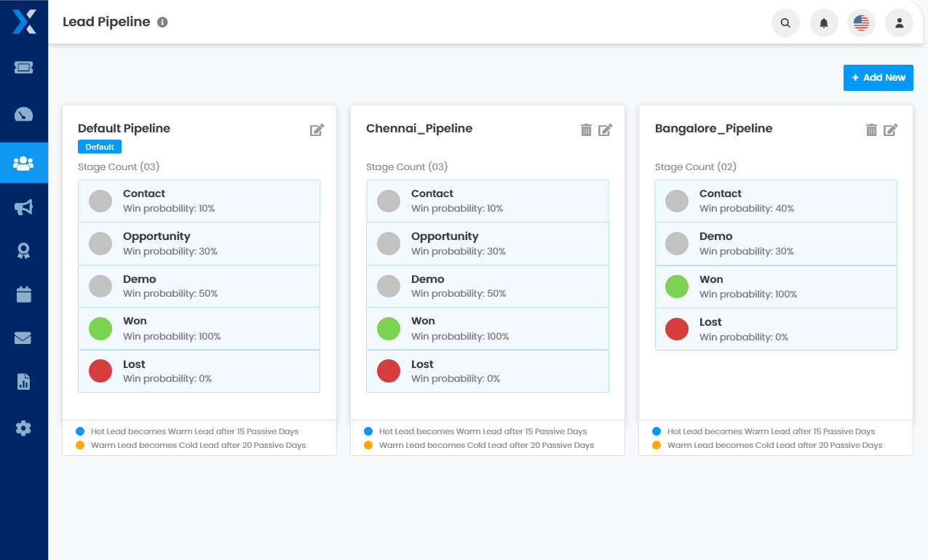
Task: Edit the Bangalore_Pipeline with pencil icon
Action: click(891, 129)
